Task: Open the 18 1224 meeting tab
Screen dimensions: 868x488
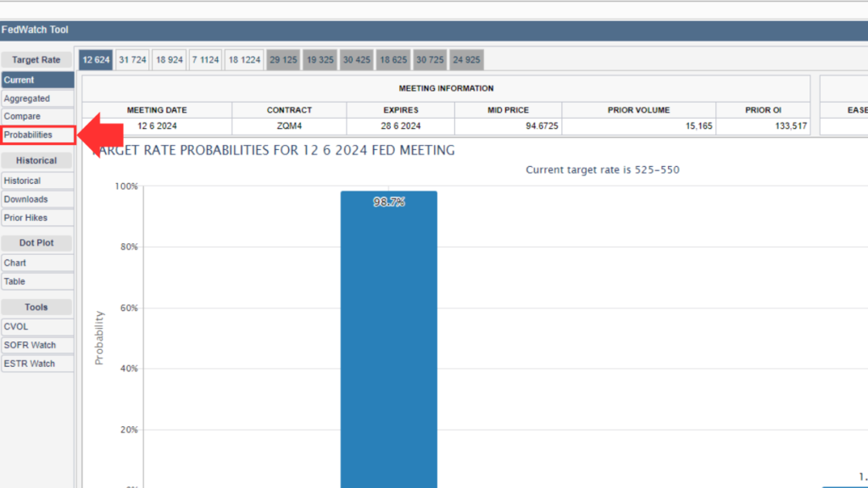Action: (x=244, y=60)
